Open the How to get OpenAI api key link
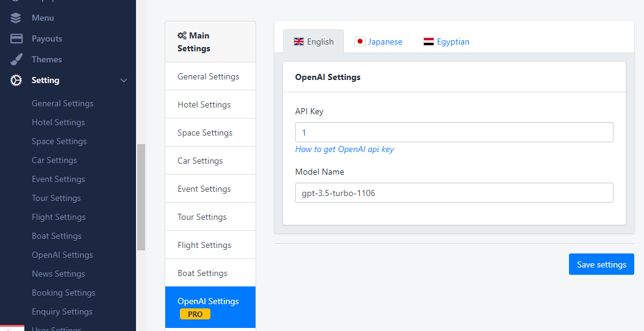This screenshot has height=331, width=644. click(x=345, y=149)
